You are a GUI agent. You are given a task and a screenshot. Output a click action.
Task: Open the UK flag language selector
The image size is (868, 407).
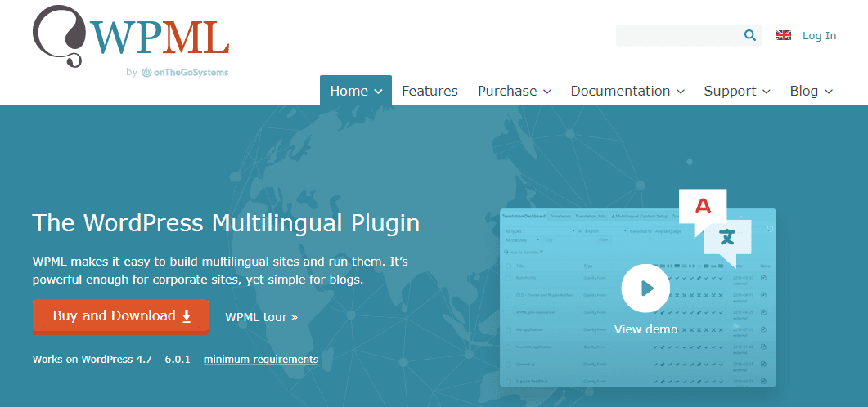[783, 35]
